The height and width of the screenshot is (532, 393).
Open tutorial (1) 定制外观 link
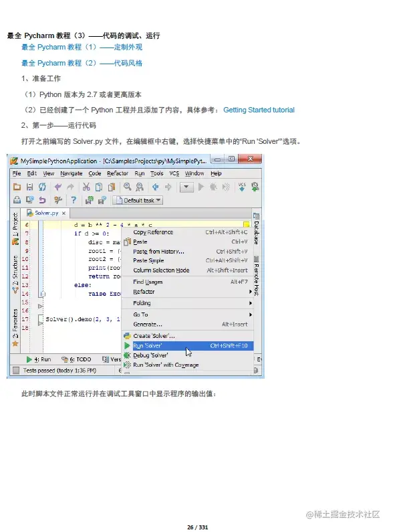coord(82,47)
